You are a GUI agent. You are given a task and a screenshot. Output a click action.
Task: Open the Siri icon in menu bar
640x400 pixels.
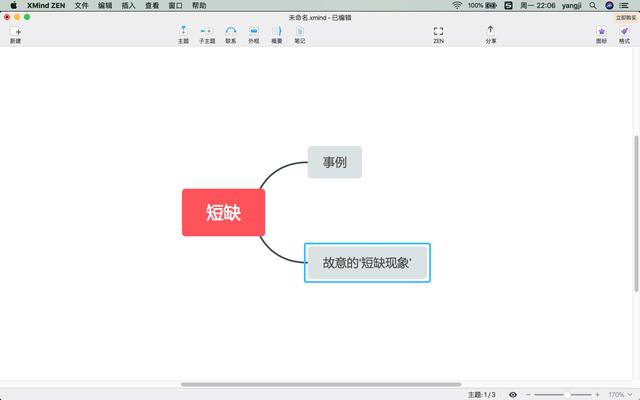(609, 5)
